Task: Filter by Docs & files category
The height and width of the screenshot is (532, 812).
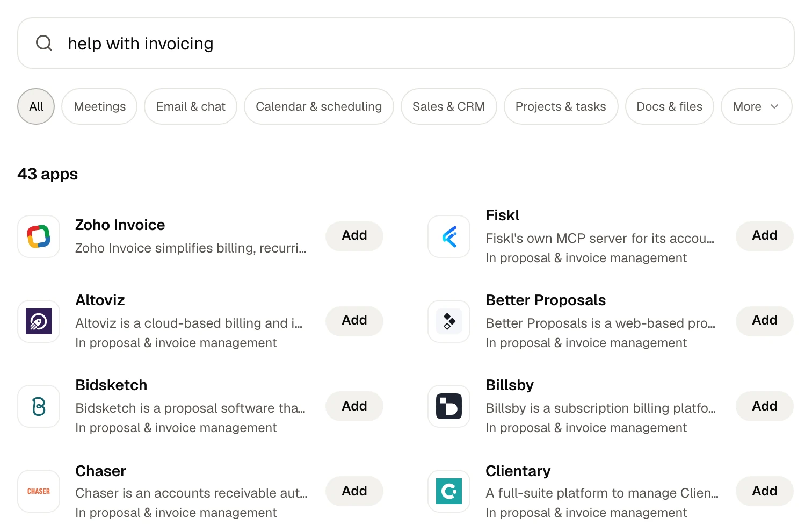Action: [x=670, y=106]
